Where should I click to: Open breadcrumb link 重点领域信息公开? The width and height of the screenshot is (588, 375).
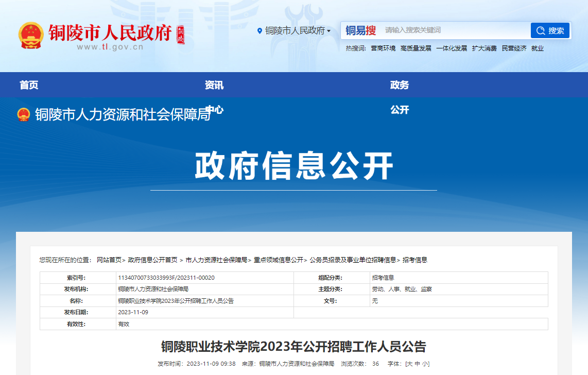(x=278, y=260)
